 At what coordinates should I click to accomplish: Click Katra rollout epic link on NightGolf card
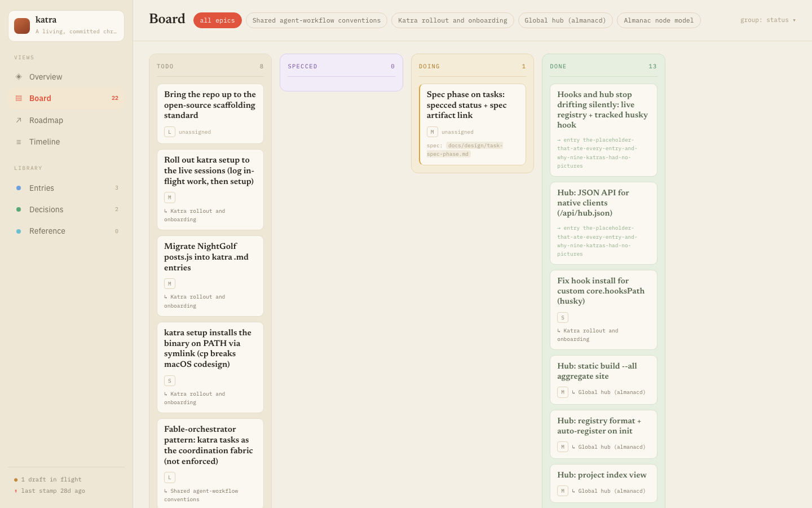click(x=195, y=301)
